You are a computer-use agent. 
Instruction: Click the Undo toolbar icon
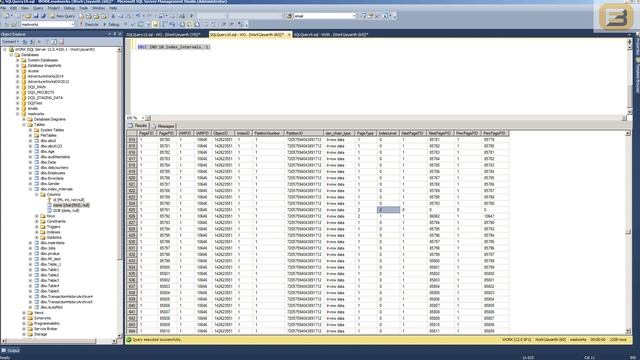point(138,16)
